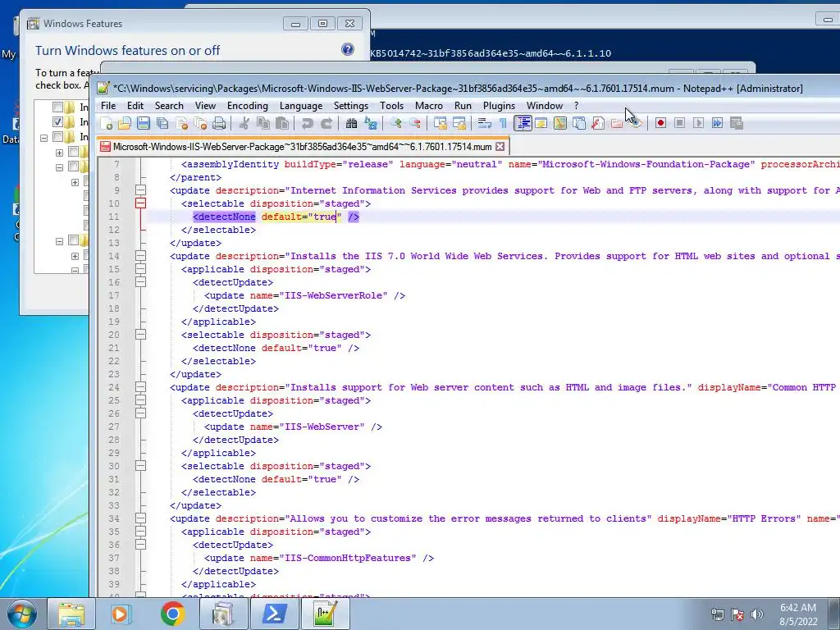Close the .mum file tab with red X
Screen dimensions: 840x630
click(x=500, y=146)
